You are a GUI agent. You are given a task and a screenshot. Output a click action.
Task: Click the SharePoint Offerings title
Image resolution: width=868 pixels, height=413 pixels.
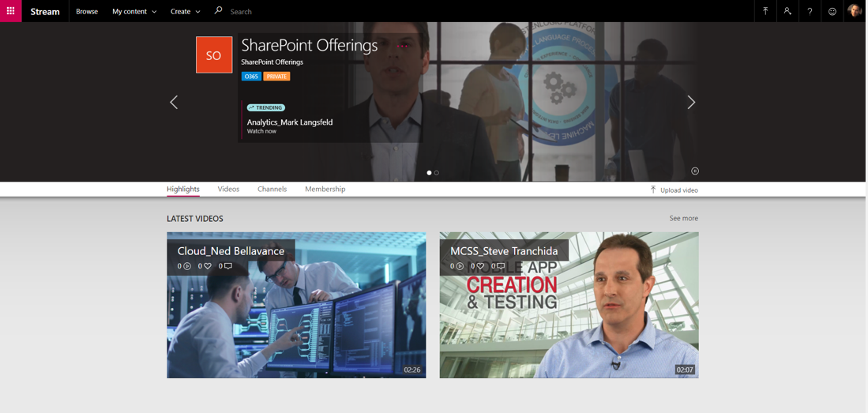tap(310, 45)
